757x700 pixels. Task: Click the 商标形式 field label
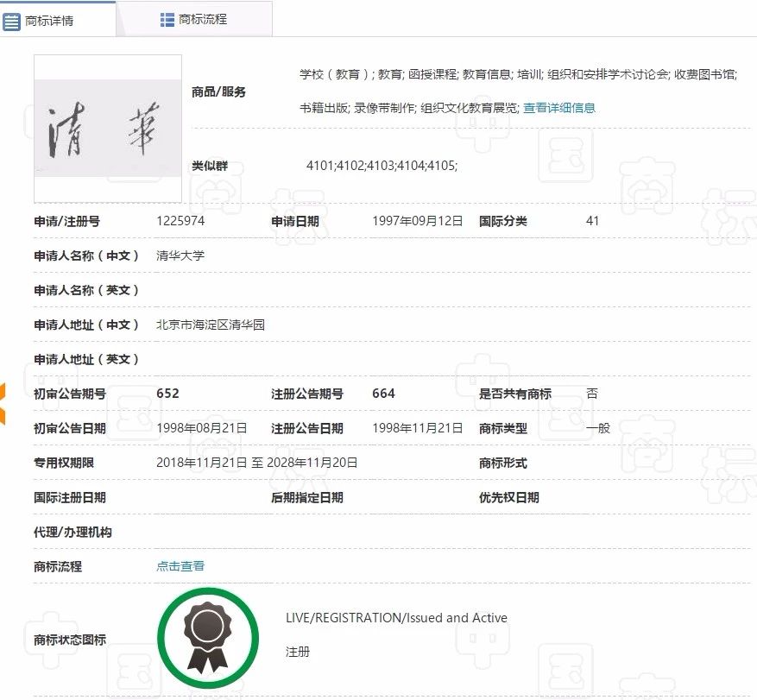[503, 463]
